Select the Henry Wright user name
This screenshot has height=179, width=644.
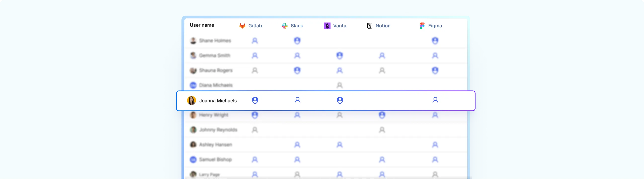pos(213,115)
